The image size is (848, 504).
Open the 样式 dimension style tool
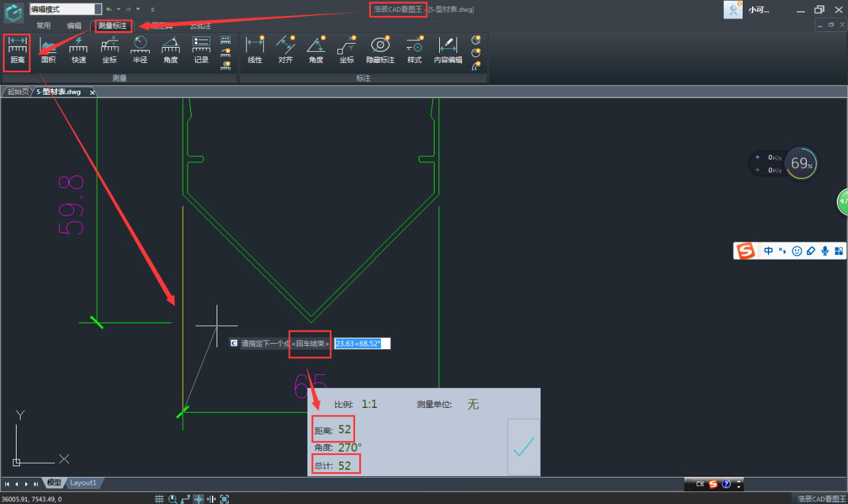414,51
